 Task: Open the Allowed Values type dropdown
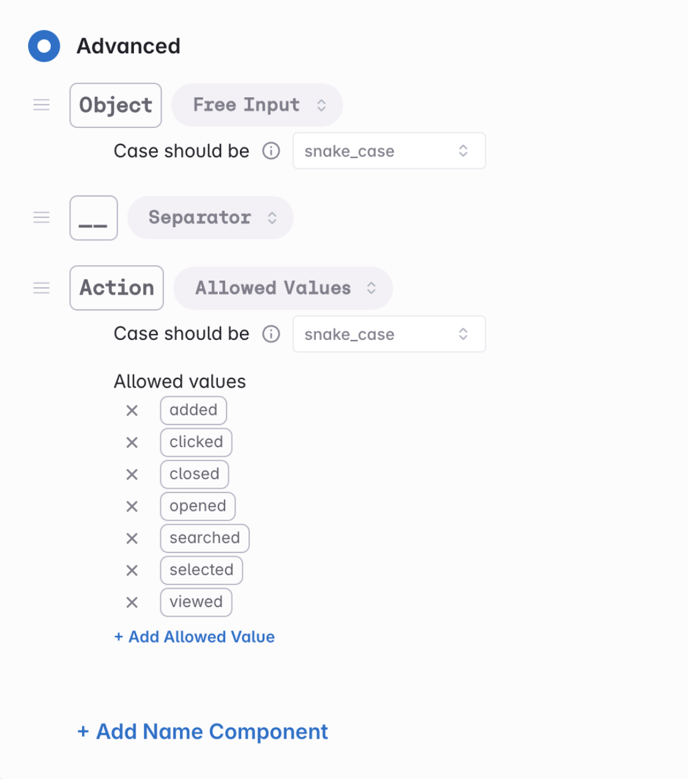283,288
